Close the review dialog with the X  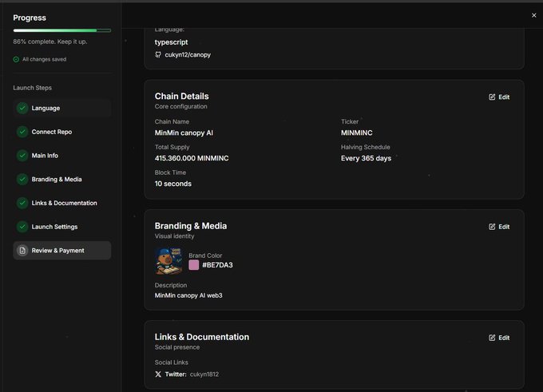pos(533,15)
